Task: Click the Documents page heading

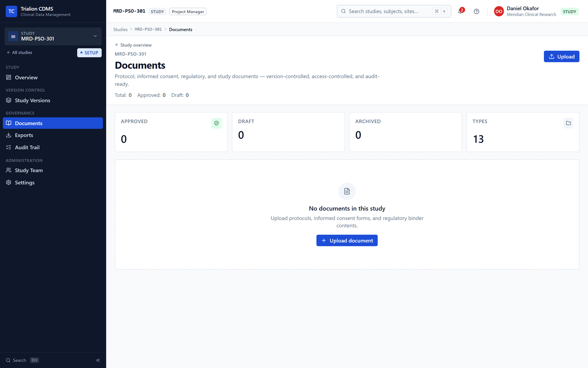Action: point(140,65)
